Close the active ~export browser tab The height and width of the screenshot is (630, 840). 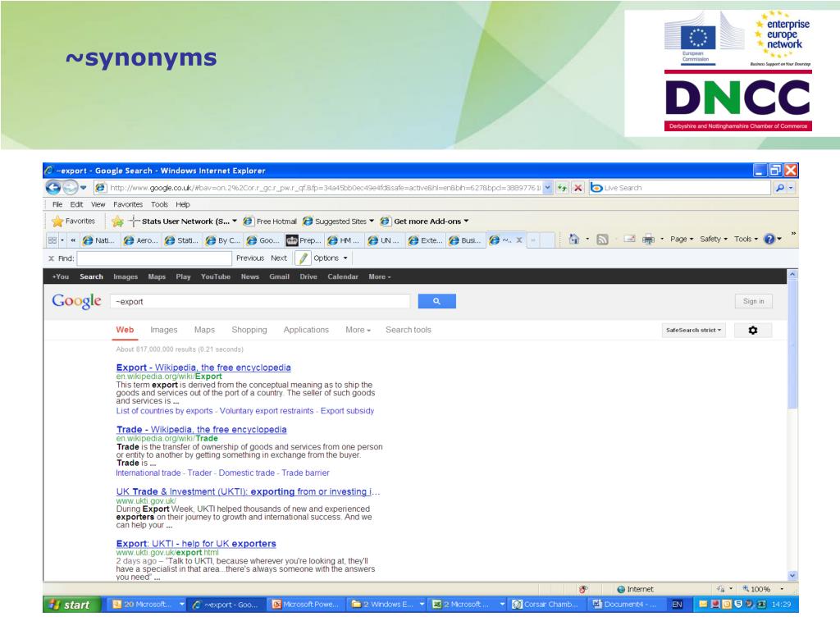(519, 240)
